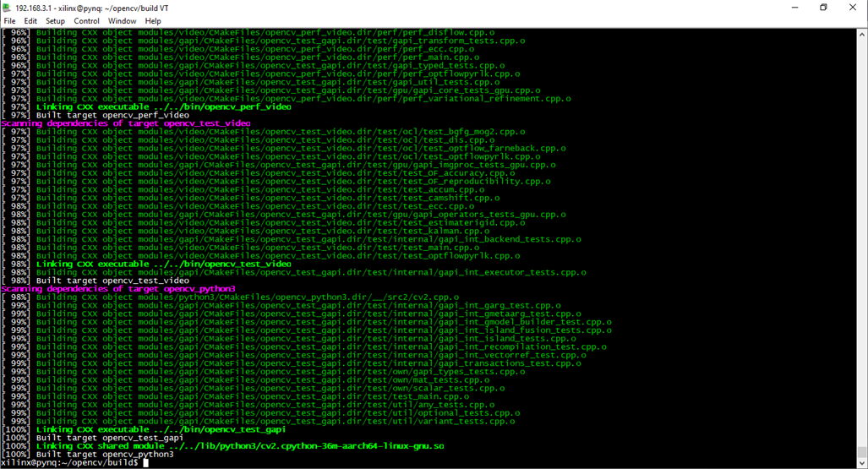The height and width of the screenshot is (469, 868).
Task: Click 'Linking CXX executable' opencv_test_gapi line
Action: coord(144,429)
